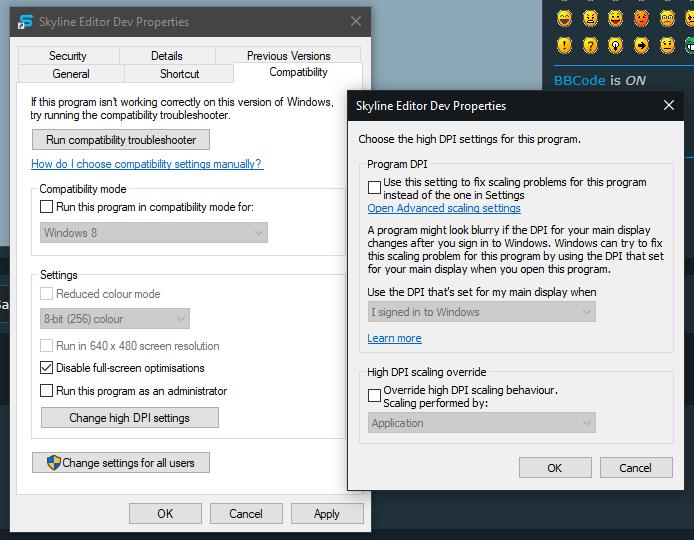The height and width of the screenshot is (540, 694).
Task: Click Run compatibility troubleshooter button
Action: [x=121, y=140]
